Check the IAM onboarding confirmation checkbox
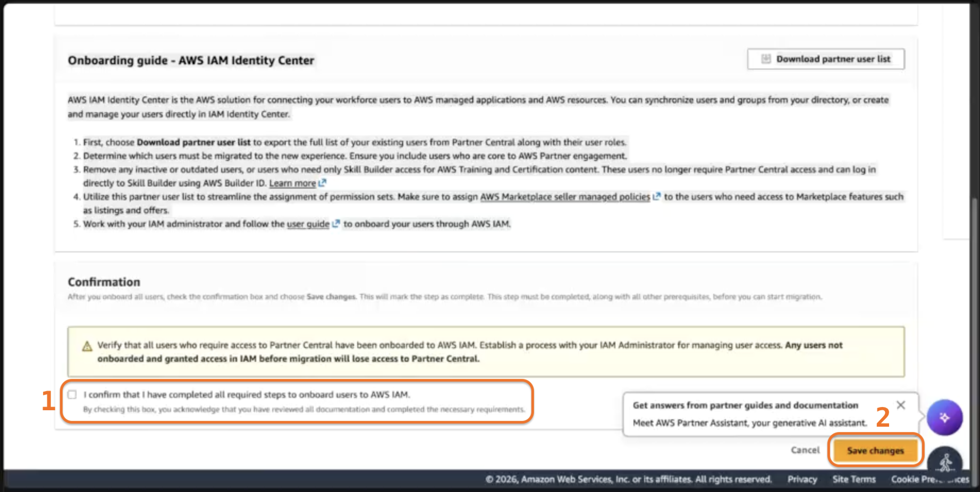The width and height of the screenshot is (980, 492). [x=72, y=394]
